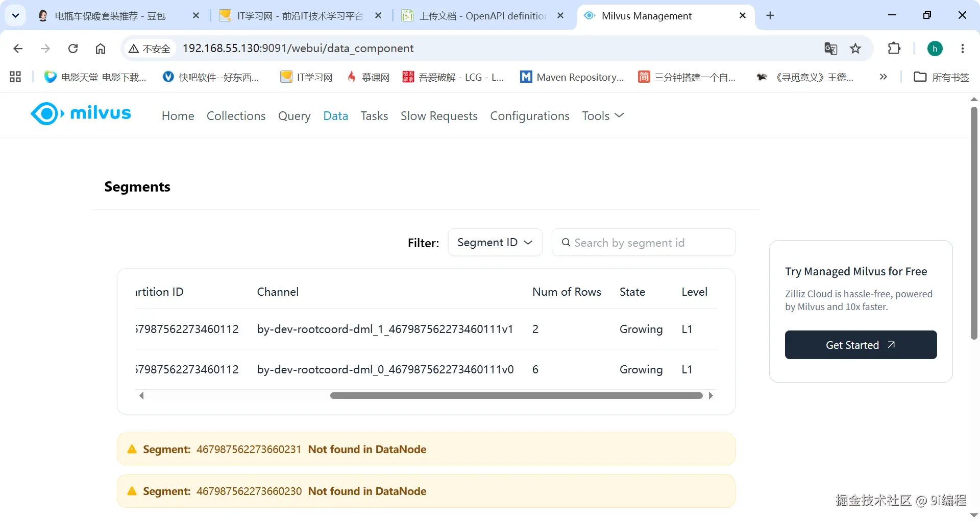
Task: Open a new browser tab
Action: 770,16
